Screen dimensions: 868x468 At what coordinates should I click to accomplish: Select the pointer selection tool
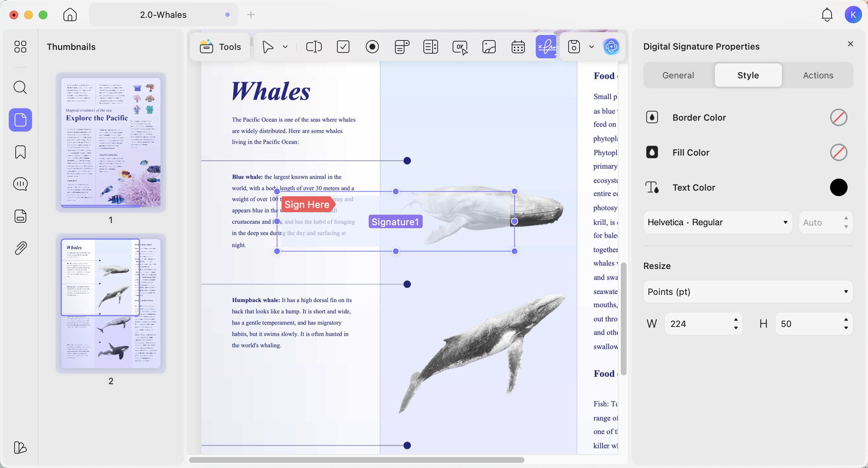(x=268, y=47)
